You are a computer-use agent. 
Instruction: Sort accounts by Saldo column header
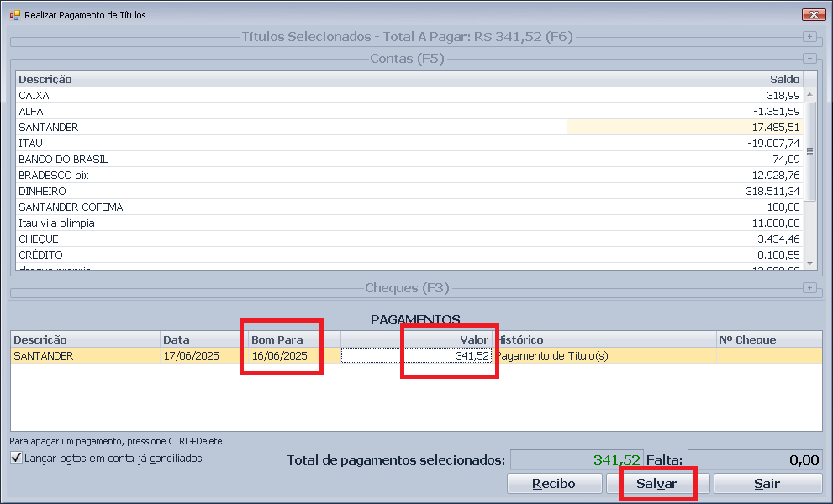click(684, 79)
